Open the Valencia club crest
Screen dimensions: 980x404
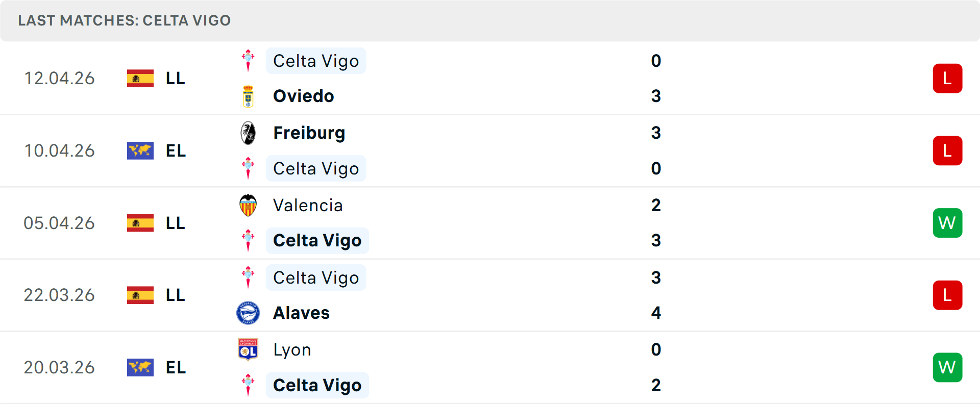248,205
